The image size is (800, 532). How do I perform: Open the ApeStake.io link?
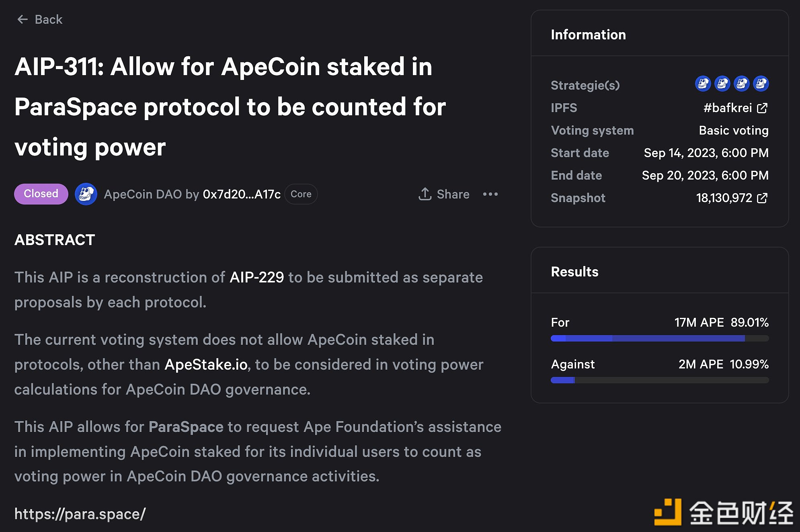[x=206, y=364]
